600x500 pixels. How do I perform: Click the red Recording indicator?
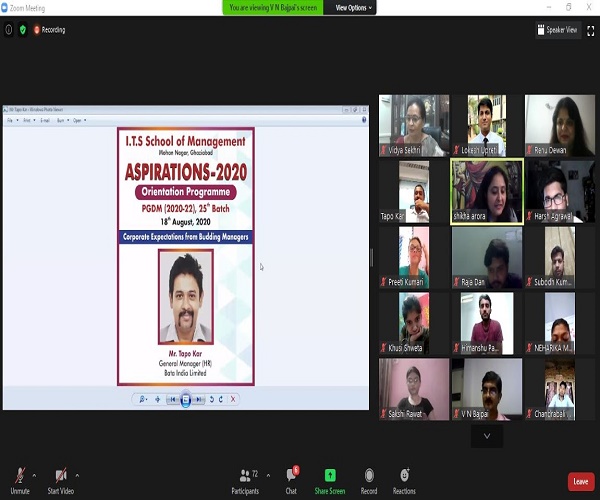(50, 30)
